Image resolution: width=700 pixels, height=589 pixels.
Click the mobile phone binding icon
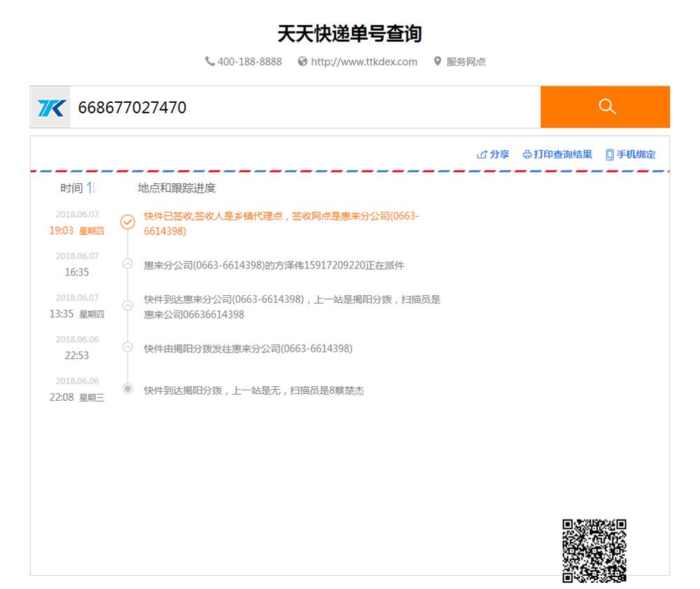610,155
